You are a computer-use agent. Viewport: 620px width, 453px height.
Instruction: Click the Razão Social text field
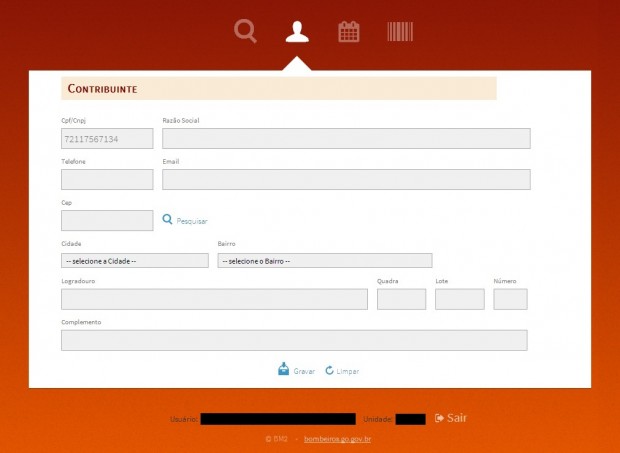(x=346, y=139)
